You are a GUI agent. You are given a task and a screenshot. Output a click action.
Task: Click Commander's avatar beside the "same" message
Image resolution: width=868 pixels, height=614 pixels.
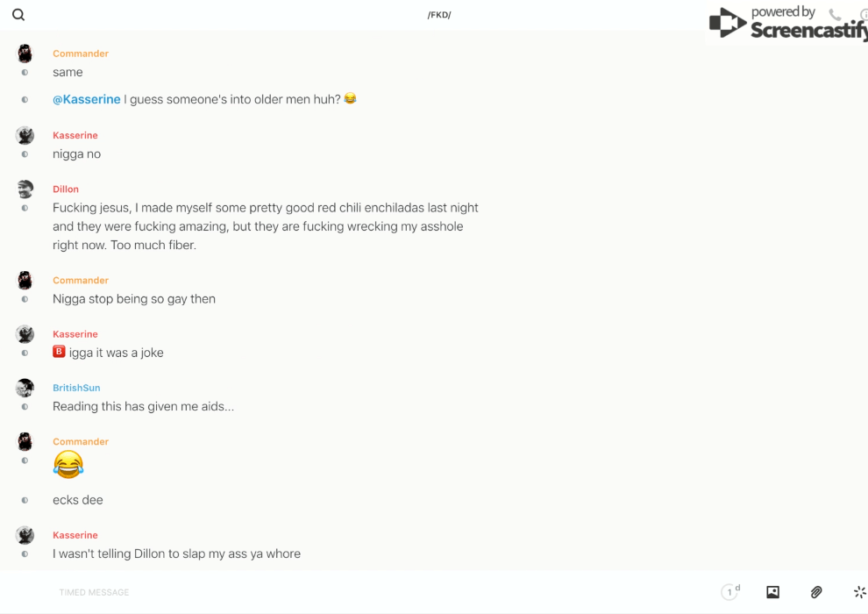click(25, 54)
